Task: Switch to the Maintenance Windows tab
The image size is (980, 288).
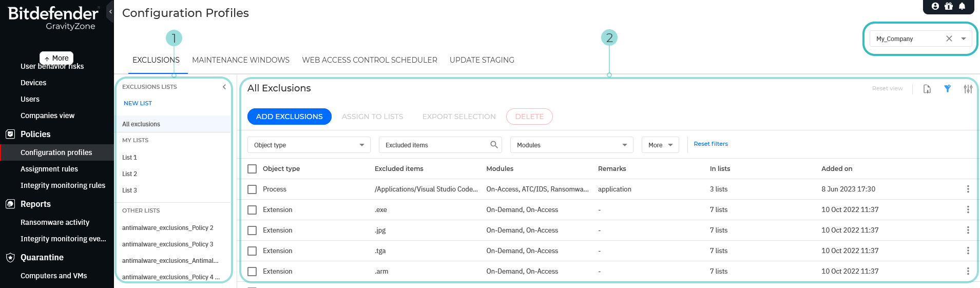Action: [241, 60]
